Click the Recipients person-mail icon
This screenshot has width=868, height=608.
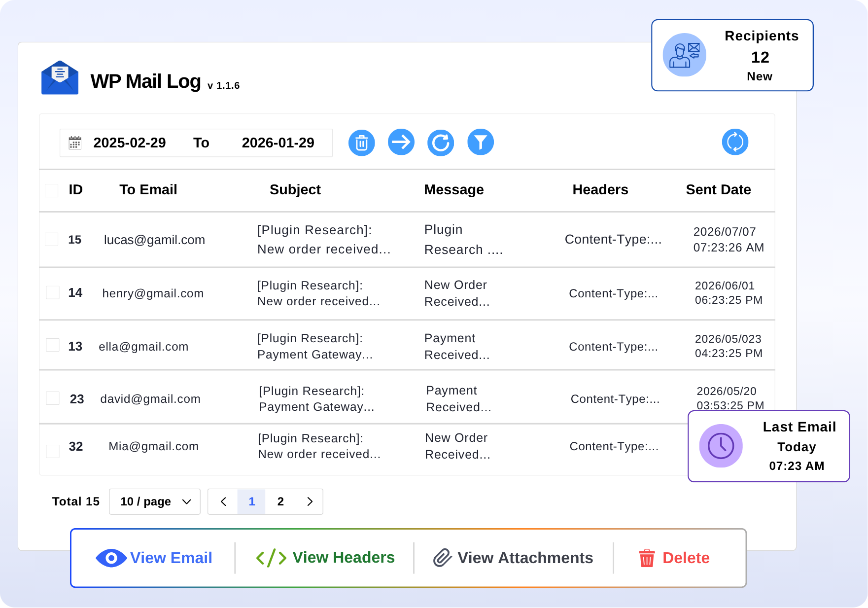(685, 55)
